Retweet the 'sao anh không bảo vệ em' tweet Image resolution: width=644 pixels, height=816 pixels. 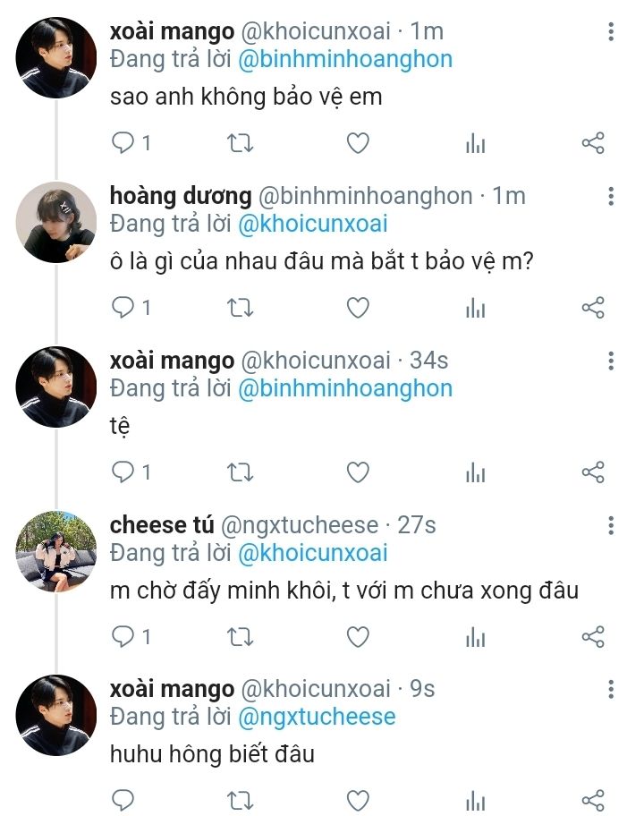pos(241,143)
